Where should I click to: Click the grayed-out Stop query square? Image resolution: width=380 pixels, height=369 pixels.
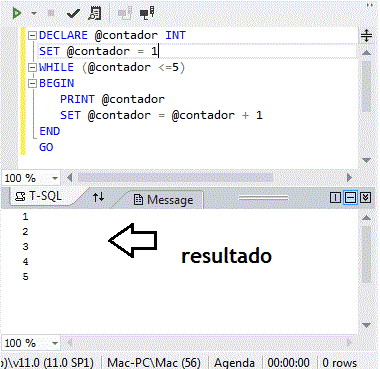tap(51, 13)
